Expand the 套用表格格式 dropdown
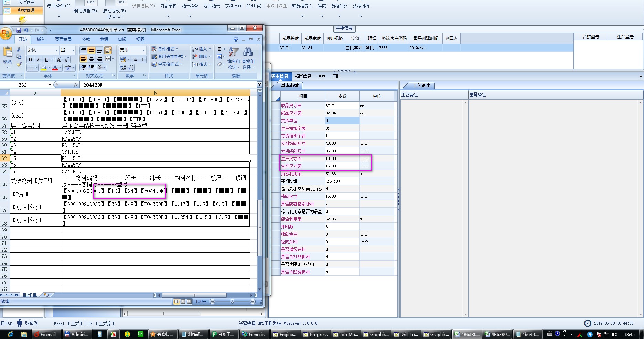This screenshot has width=644, height=339. (169, 57)
